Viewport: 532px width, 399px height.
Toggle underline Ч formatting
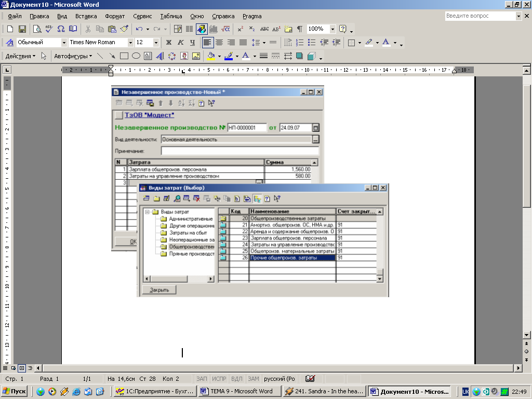pyautogui.click(x=192, y=43)
